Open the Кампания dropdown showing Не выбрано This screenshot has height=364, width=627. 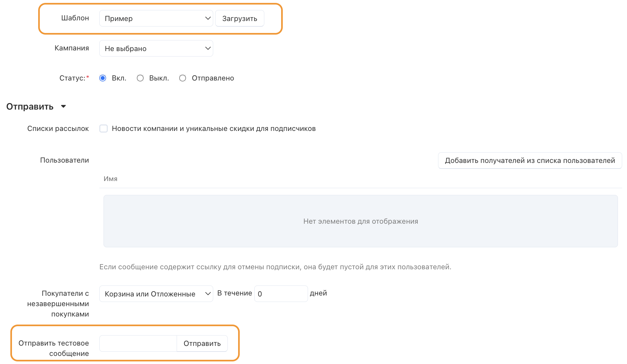point(156,48)
